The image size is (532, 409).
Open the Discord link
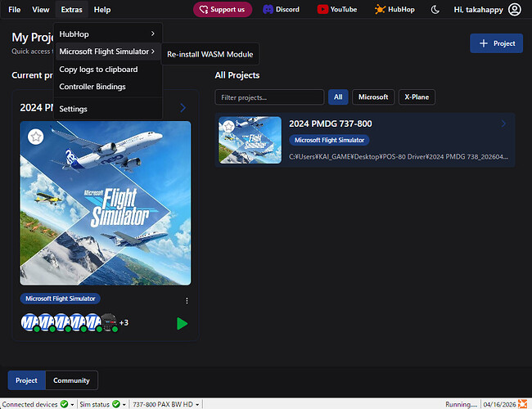[x=282, y=10]
